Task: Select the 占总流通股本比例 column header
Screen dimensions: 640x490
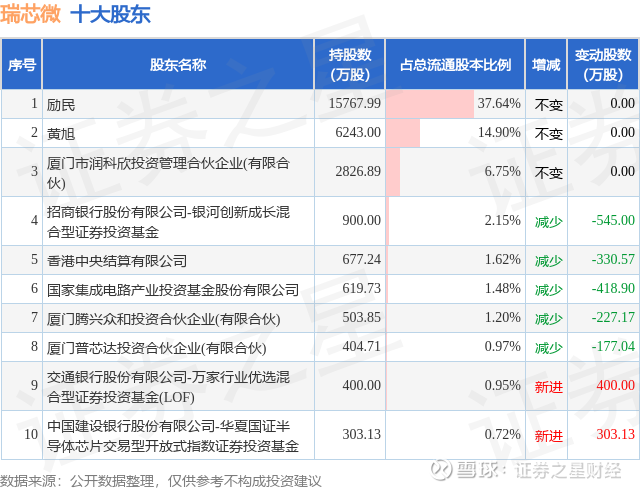Action: coord(455,65)
